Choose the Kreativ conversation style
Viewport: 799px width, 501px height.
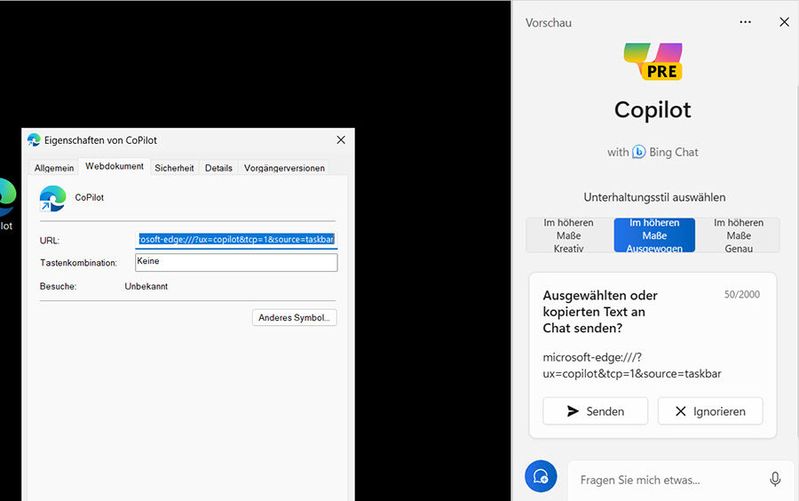click(x=568, y=235)
